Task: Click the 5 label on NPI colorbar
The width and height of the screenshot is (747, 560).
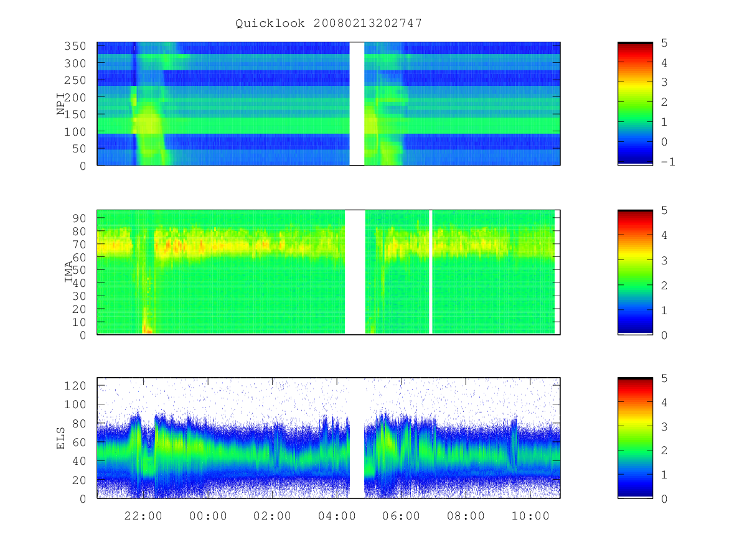Action: (664, 43)
